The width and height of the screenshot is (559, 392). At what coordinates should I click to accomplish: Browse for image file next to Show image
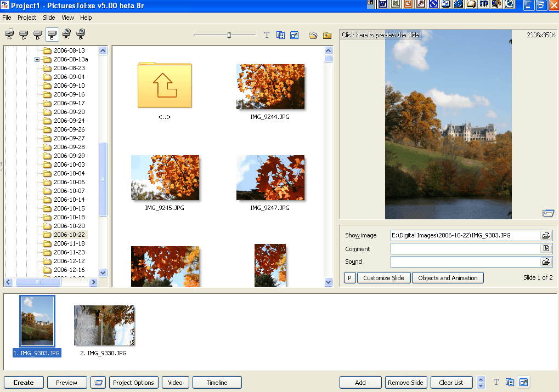[546, 235]
